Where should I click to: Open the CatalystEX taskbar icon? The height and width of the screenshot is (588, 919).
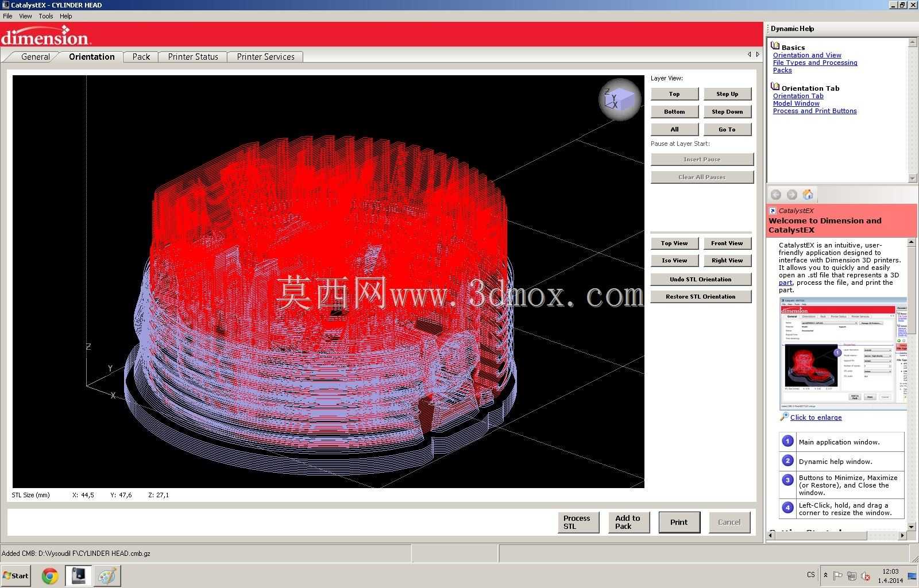coord(78,576)
